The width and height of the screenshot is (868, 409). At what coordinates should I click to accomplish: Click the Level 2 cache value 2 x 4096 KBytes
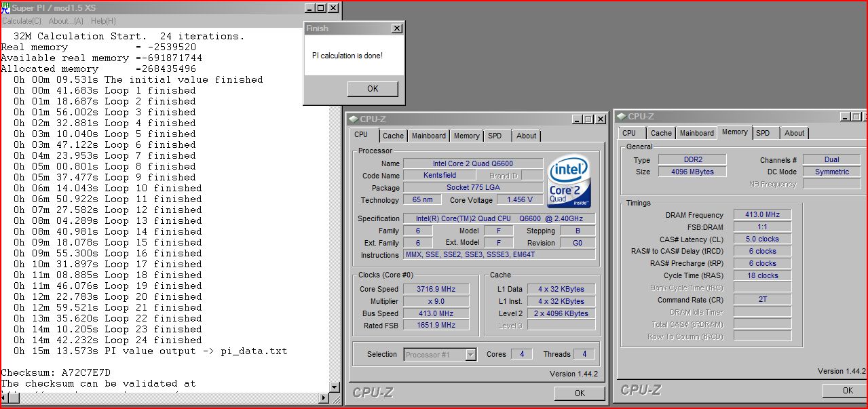(561, 313)
